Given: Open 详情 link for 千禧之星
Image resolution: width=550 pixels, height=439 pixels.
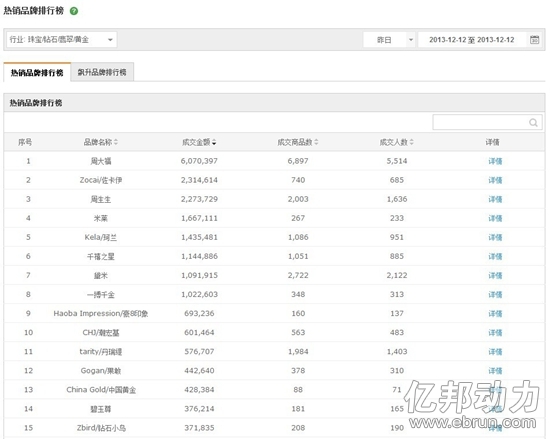Looking at the screenshot, I should click(495, 256).
